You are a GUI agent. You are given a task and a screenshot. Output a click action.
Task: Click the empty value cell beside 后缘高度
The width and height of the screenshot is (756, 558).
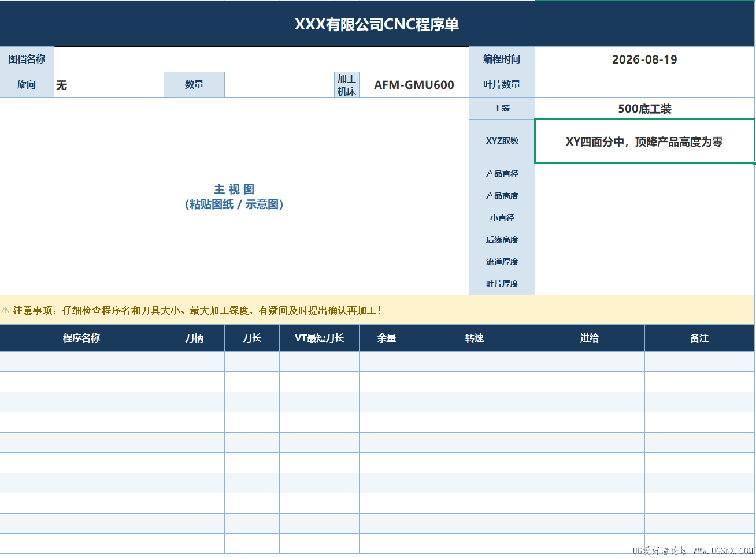644,240
